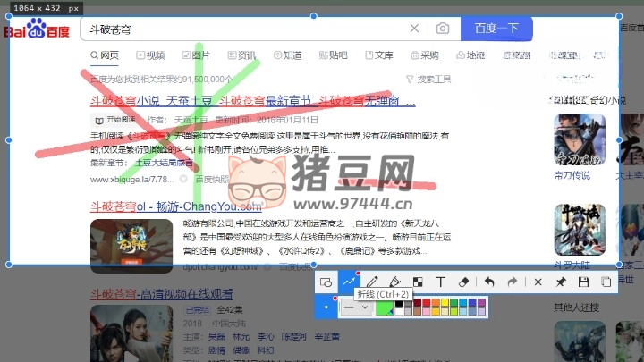Open the 科幻 genre link
Viewport: 644px width, 362px height.
click(266, 350)
